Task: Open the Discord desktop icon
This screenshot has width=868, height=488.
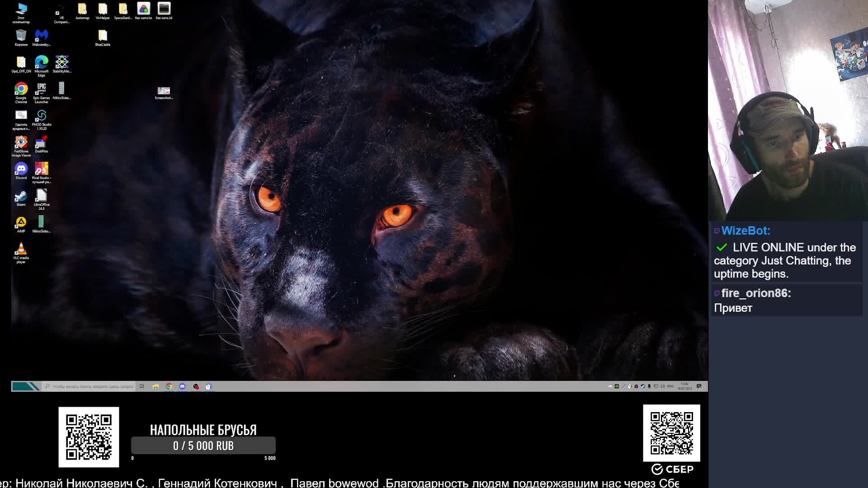Action: tap(21, 169)
